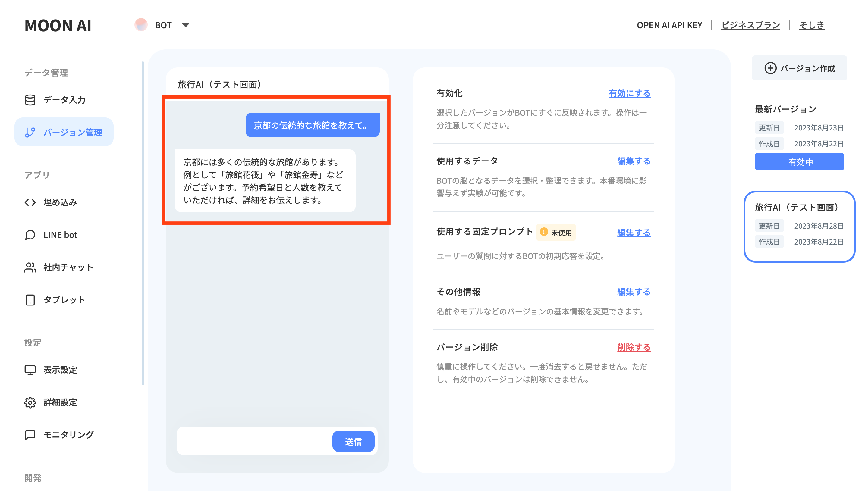Click the gear icon for 詳細設定
This screenshot has height=491, width=868.
[30, 402]
